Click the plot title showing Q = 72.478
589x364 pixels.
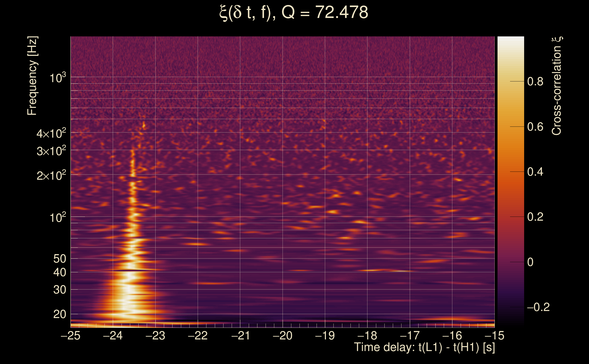[294, 13]
